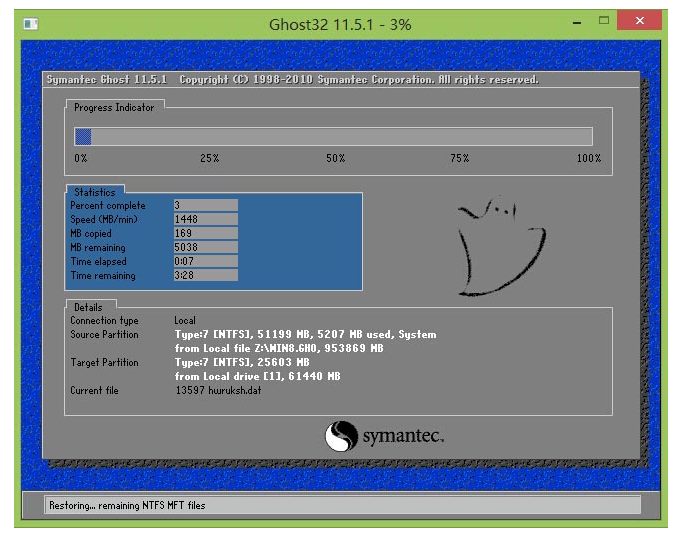Click the Percent complete value 3

pyautogui.click(x=205, y=205)
